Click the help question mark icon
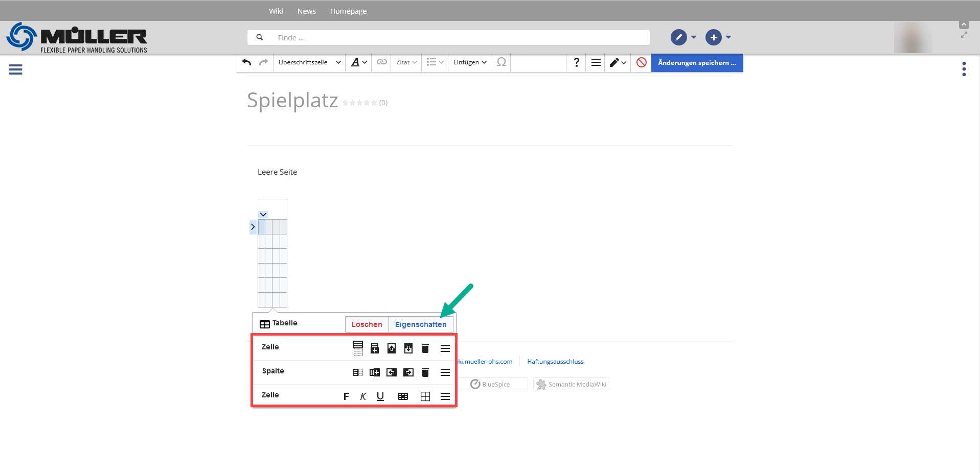The height and width of the screenshot is (473, 980). [576, 62]
